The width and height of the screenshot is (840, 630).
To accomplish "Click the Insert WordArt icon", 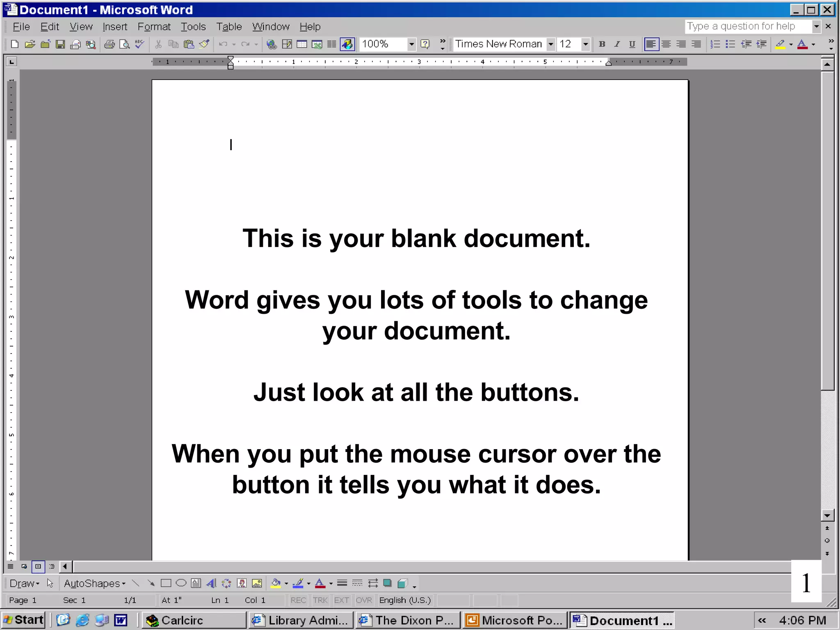I will [211, 583].
